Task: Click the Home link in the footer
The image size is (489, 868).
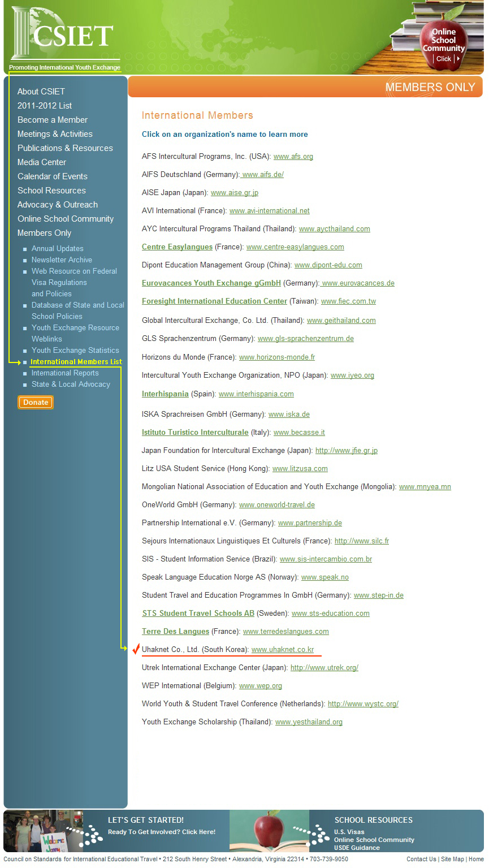Action: [x=476, y=859]
